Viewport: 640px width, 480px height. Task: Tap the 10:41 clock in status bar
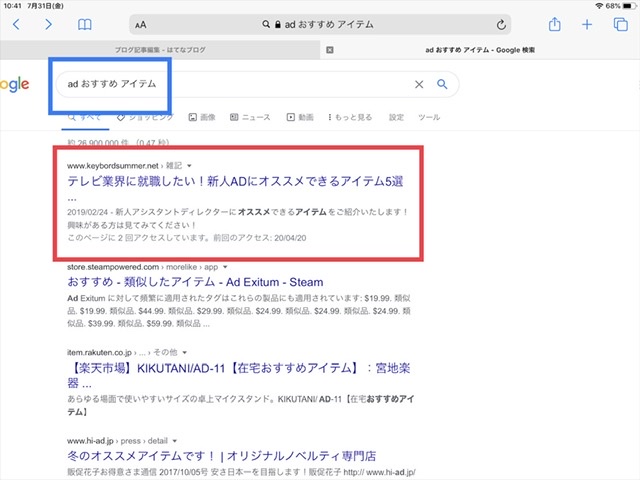point(12,6)
